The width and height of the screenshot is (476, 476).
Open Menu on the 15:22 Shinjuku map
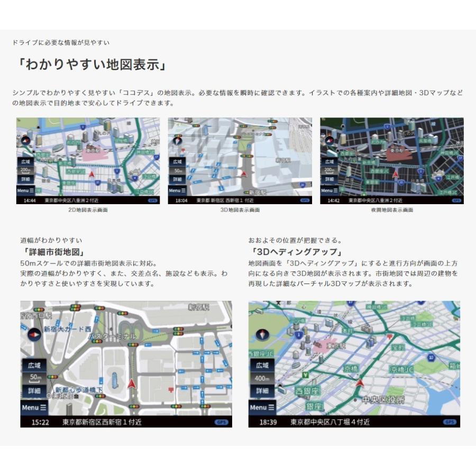coord(34,407)
